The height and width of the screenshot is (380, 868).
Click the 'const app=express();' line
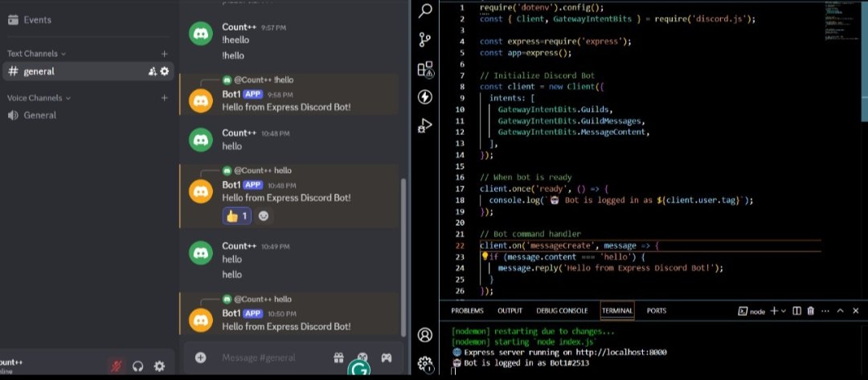[526, 53]
